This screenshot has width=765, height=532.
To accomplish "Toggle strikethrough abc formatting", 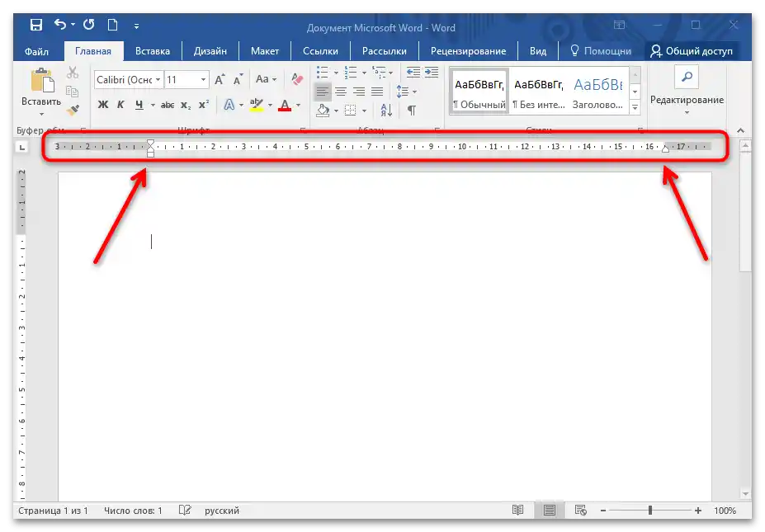I will pos(168,105).
